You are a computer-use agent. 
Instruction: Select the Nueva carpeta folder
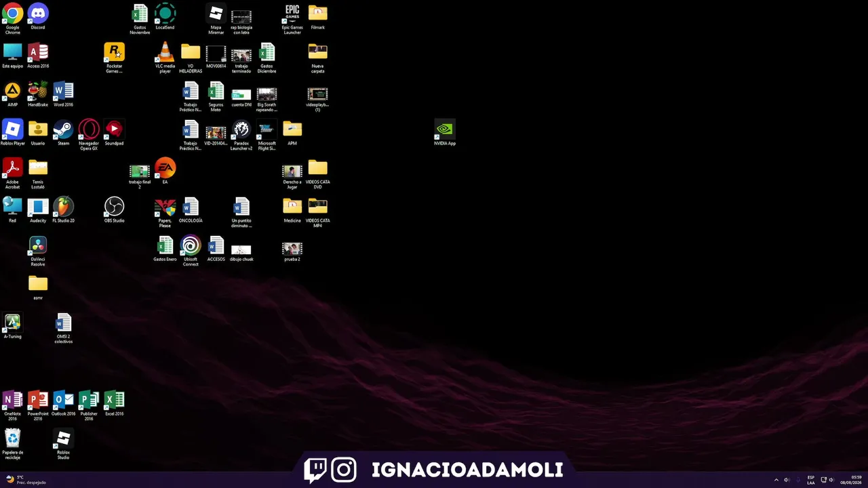coord(317,52)
